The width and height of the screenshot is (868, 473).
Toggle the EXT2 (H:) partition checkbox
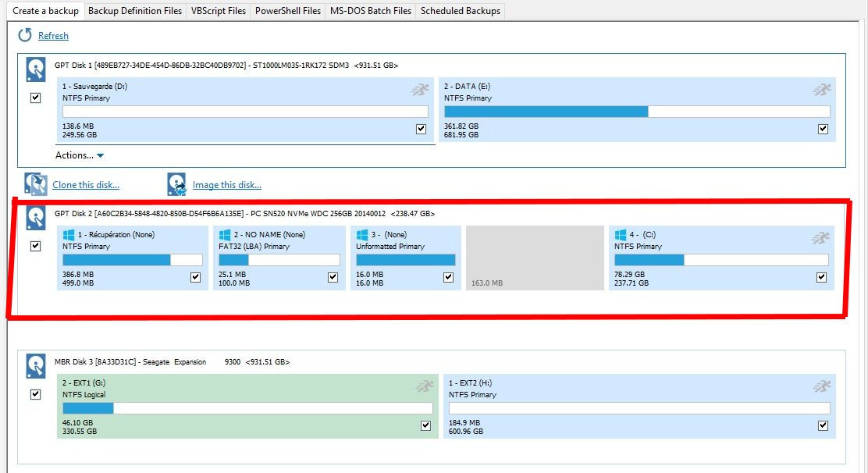824,425
